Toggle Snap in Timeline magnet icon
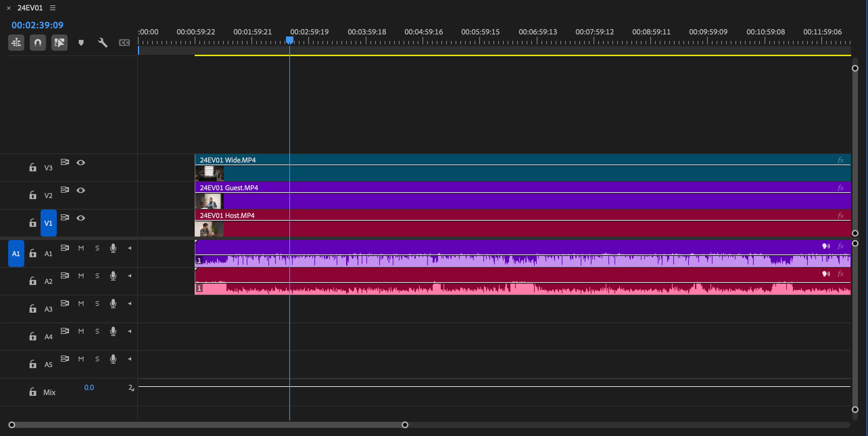Viewport: 868px width, 436px height. (38, 43)
